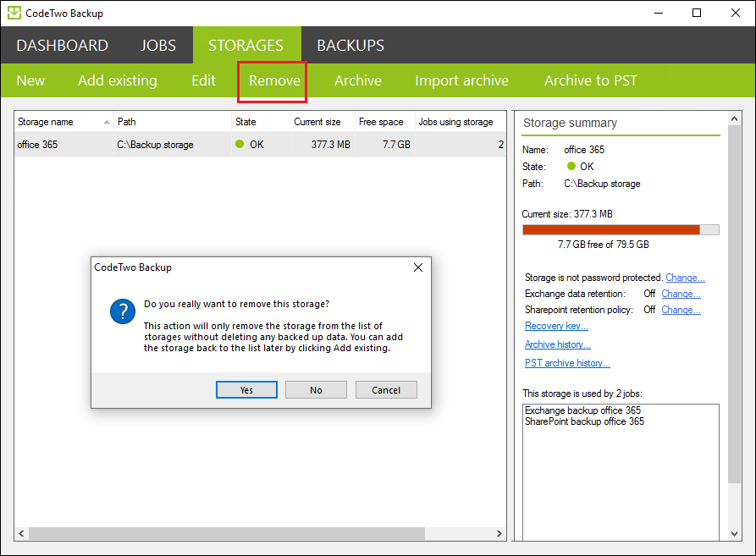Image resolution: width=756 pixels, height=556 pixels.
Task: Select Exchange backup office 365 job
Action: point(583,410)
